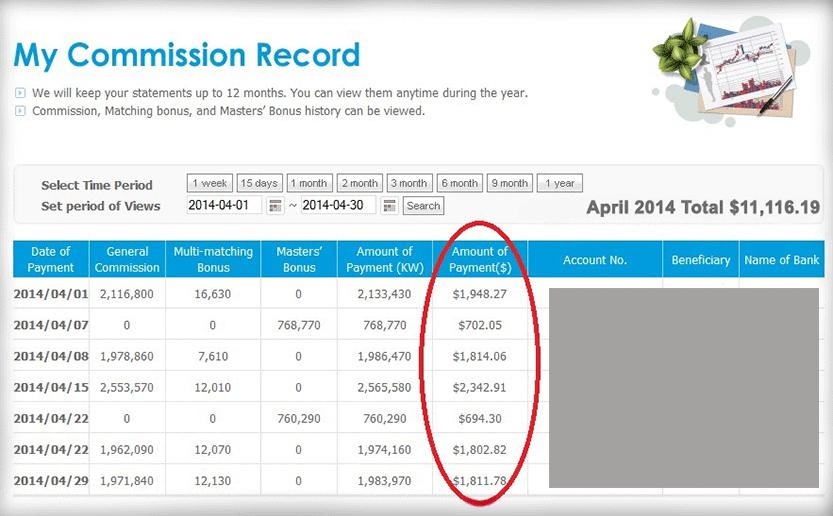The height and width of the screenshot is (516, 833).
Task: Set the period to 6 month
Action: coord(459,184)
